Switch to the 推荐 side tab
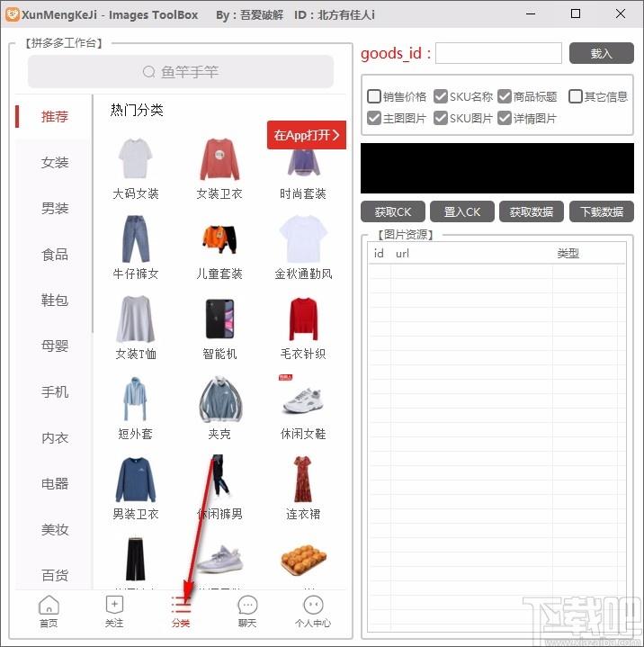Image resolution: width=644 pixels, height=647 pixels. point(55,116)
